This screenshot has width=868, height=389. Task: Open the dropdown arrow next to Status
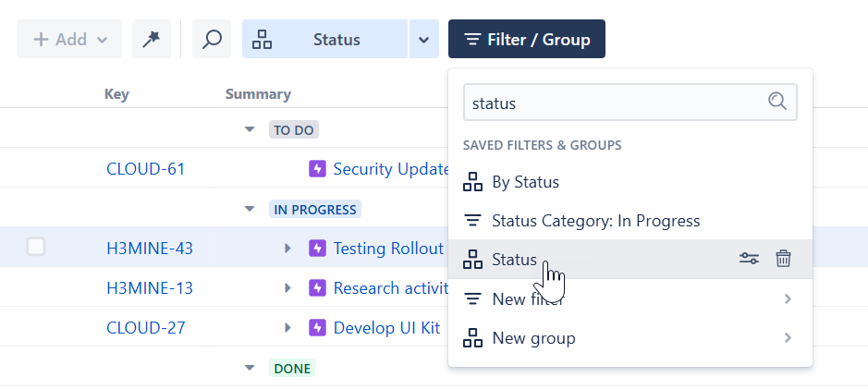click(x=423, y=40)
